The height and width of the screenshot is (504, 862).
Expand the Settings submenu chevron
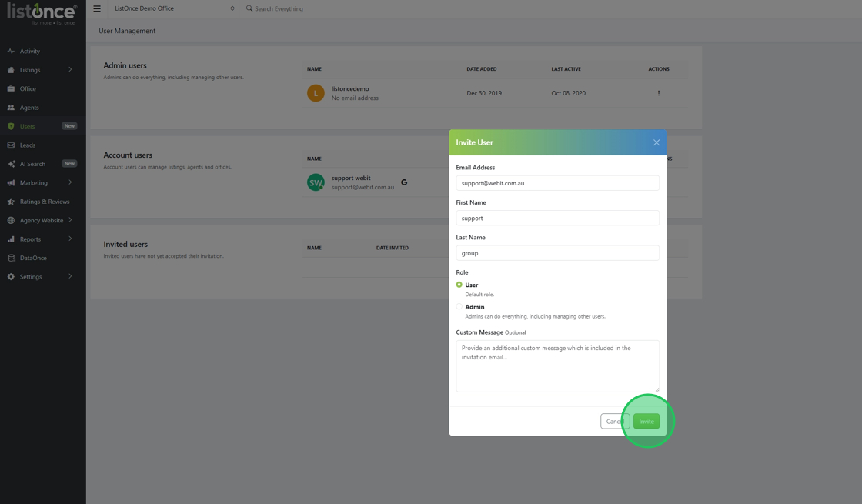[x=70, y=276]
